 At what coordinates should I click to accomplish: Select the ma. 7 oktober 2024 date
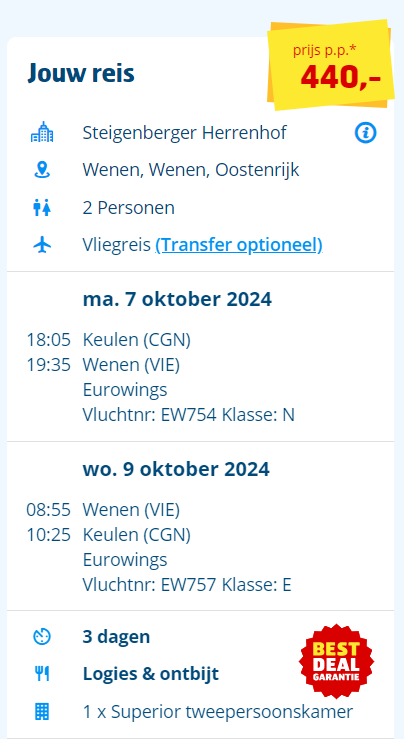pos(177,299)
